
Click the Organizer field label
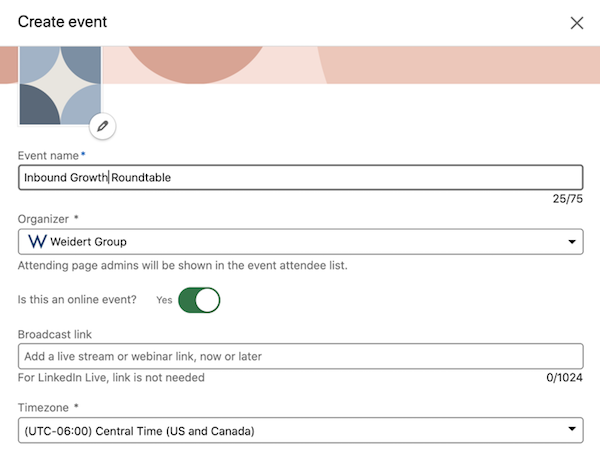click(x=43, y=219)
